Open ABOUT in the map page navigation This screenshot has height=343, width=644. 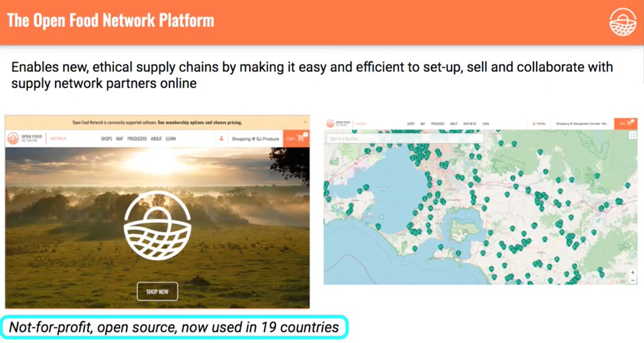[x=454, y=123]
